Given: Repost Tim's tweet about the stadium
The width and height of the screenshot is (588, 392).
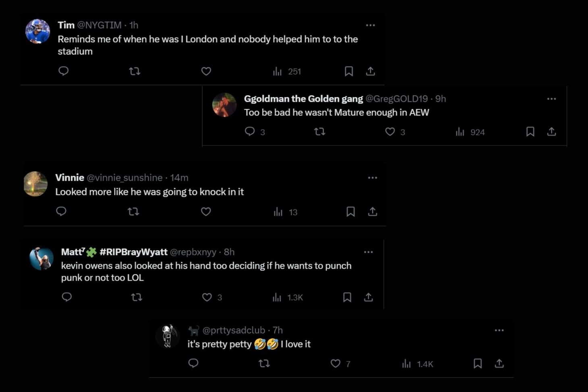Looking at the screenshot, I should click(x=135, y=71).
